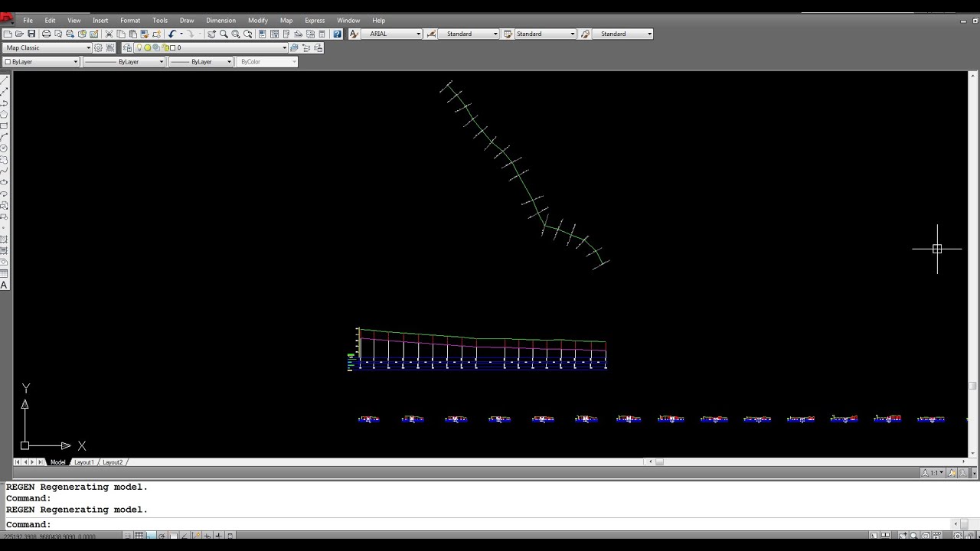
Task: Toggle Polar tracking in status bar
Action: tap(162, 536)
